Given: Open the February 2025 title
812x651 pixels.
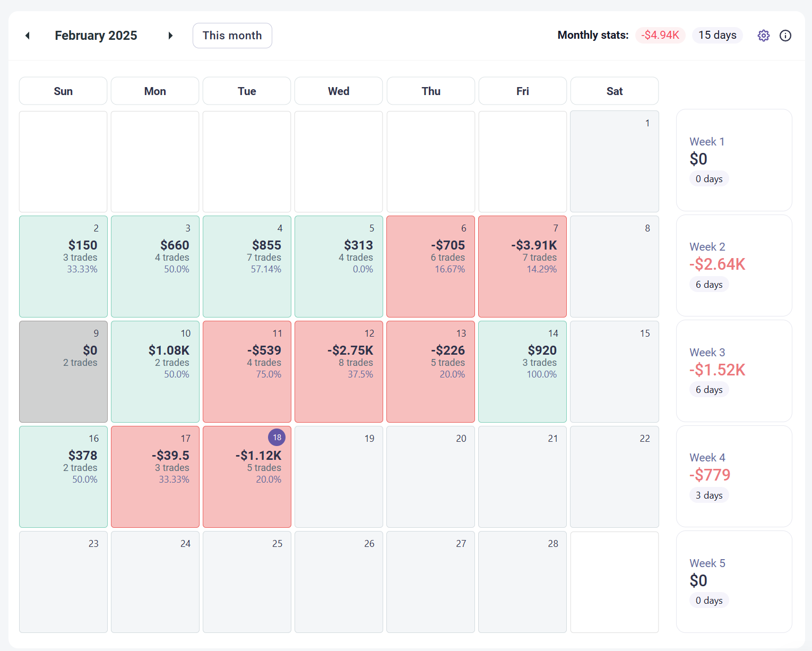Looking at the screenshot, I should 96,35.
